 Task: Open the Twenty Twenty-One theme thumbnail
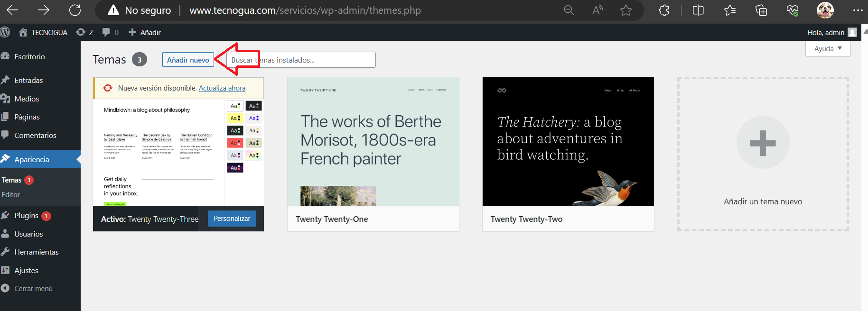point(373,142)
